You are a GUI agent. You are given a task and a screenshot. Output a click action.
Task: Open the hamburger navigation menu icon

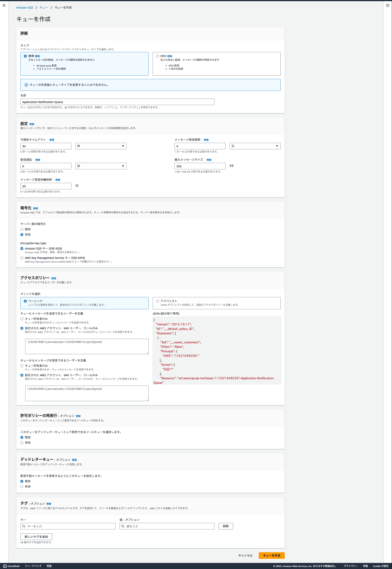tap(4, 5)
